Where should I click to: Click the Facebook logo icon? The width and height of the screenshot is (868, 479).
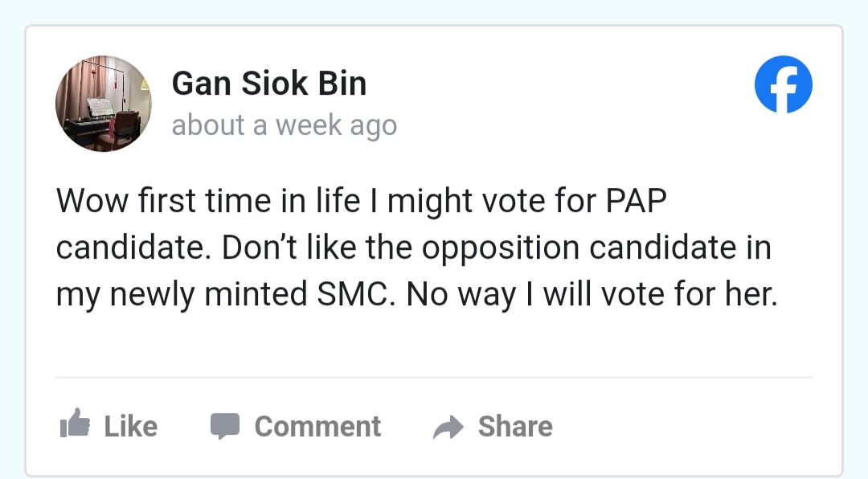(783, 85)
